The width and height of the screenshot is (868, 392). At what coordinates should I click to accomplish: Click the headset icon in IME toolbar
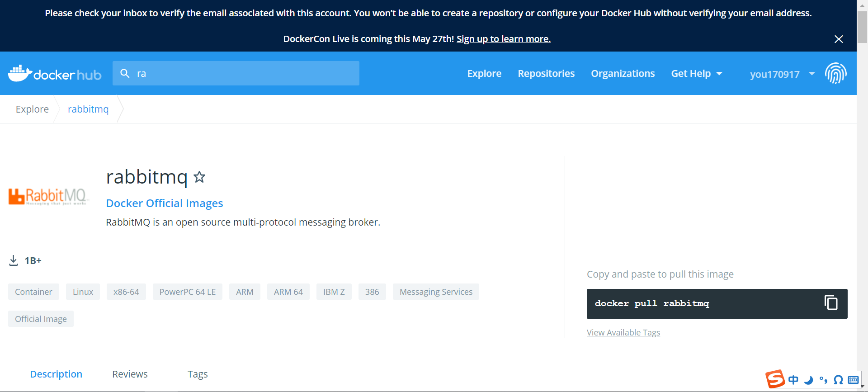pyautogui.click(x=838, y=380)
